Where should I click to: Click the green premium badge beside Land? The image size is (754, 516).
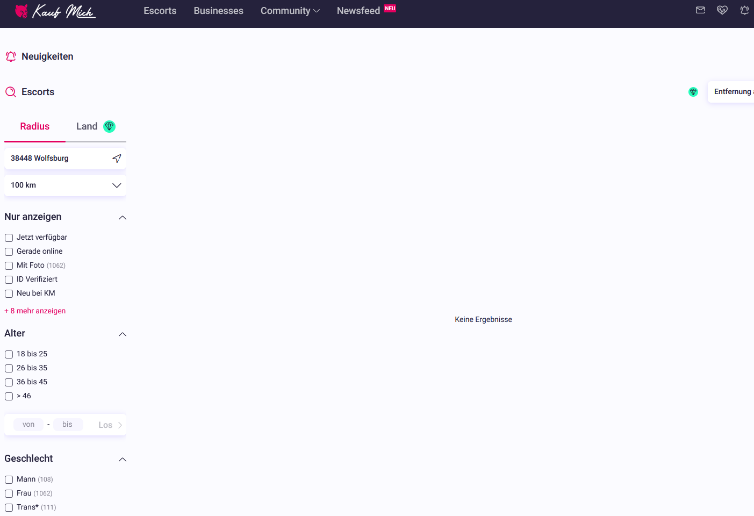(109, 126)
